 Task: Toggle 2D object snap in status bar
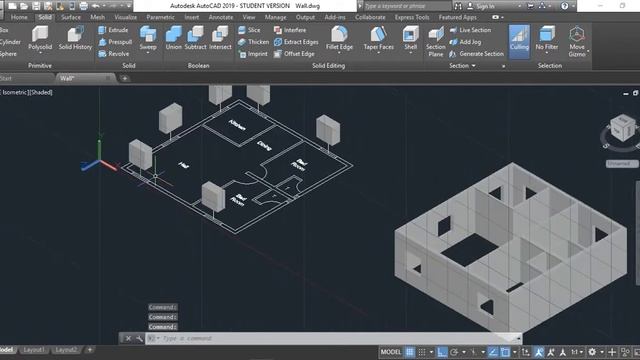point(505,352)
